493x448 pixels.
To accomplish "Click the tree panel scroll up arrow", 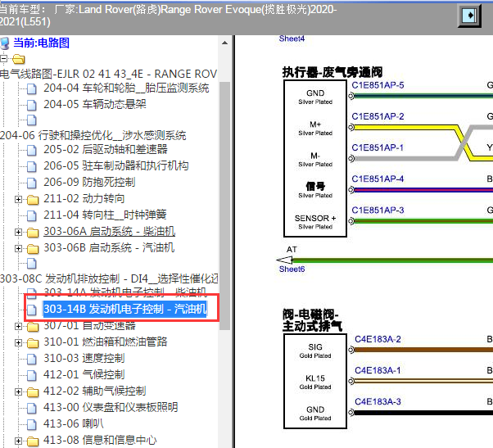I will tap(224, 43).
